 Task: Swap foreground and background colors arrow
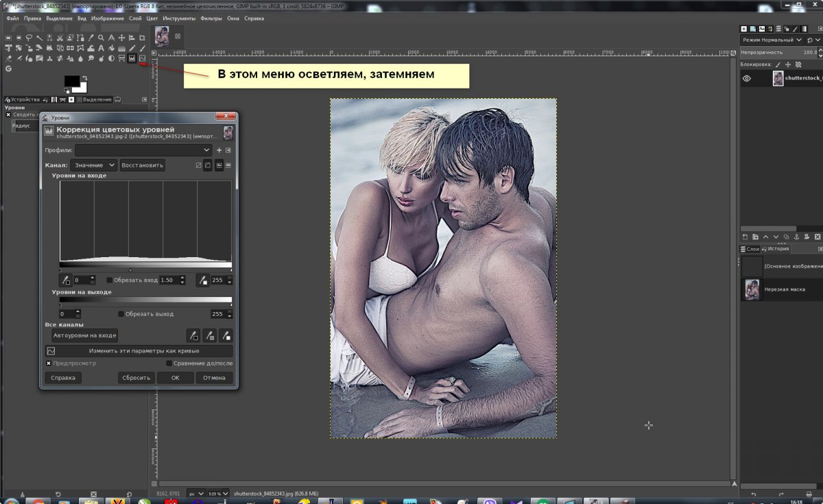tap(84, 77)
